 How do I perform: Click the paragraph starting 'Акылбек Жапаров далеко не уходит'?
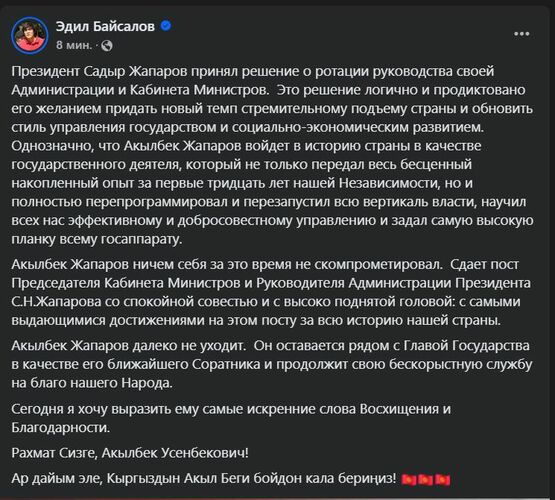point(272,364)
